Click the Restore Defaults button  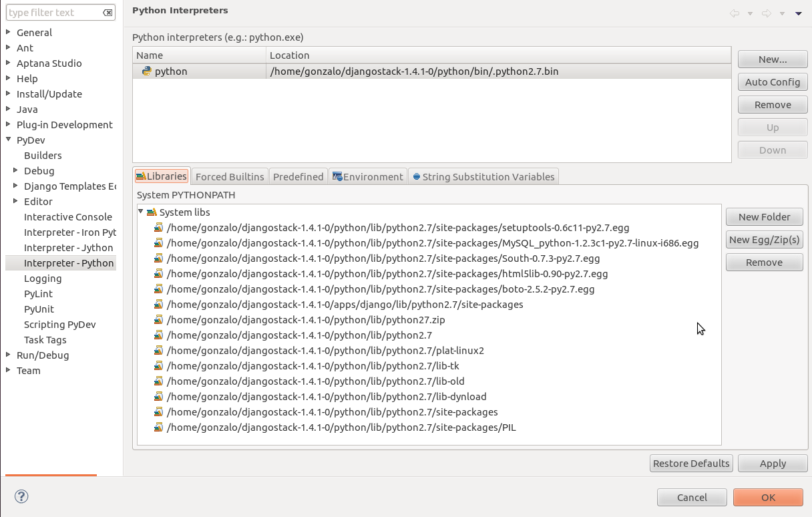tap(691, 463)
